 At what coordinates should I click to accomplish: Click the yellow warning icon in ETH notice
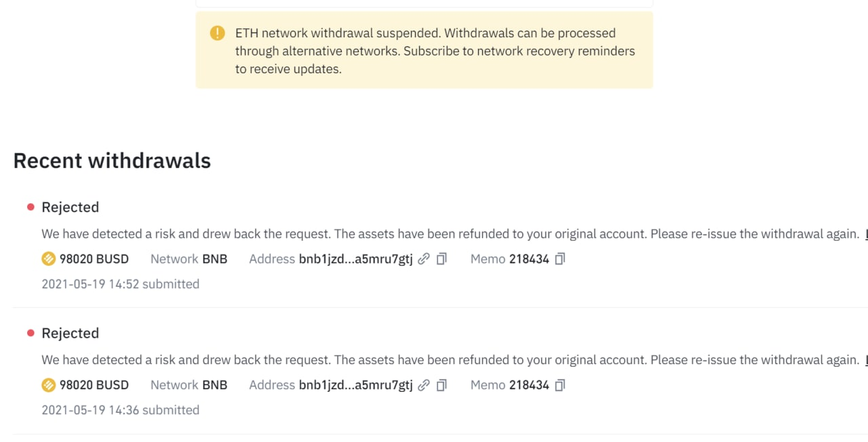tap(217, 33)
